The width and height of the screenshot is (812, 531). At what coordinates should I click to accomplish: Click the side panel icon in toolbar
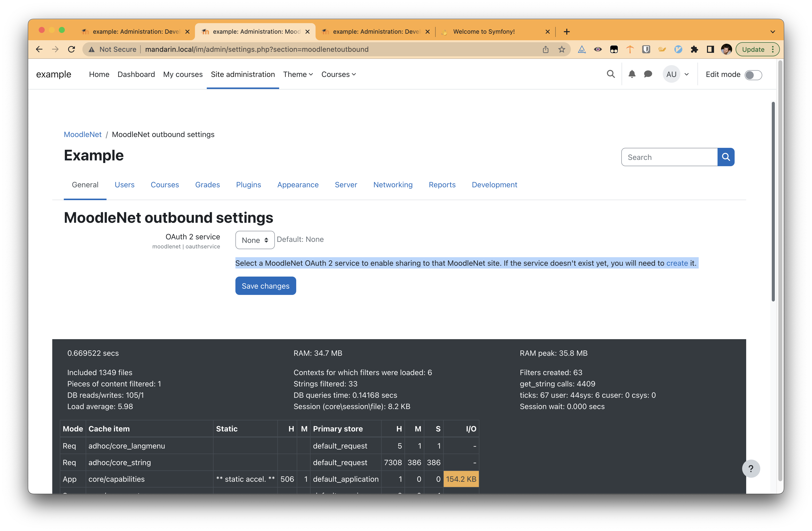point(710,49)
